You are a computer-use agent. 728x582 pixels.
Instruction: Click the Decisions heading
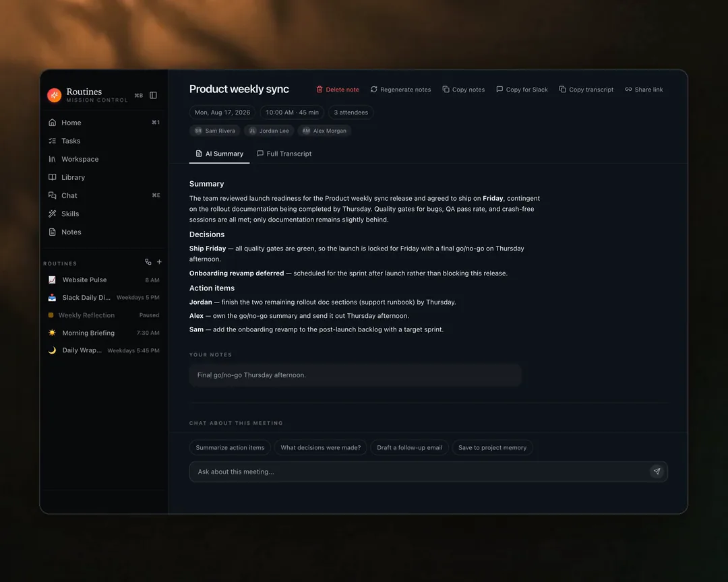click(207, 234)
